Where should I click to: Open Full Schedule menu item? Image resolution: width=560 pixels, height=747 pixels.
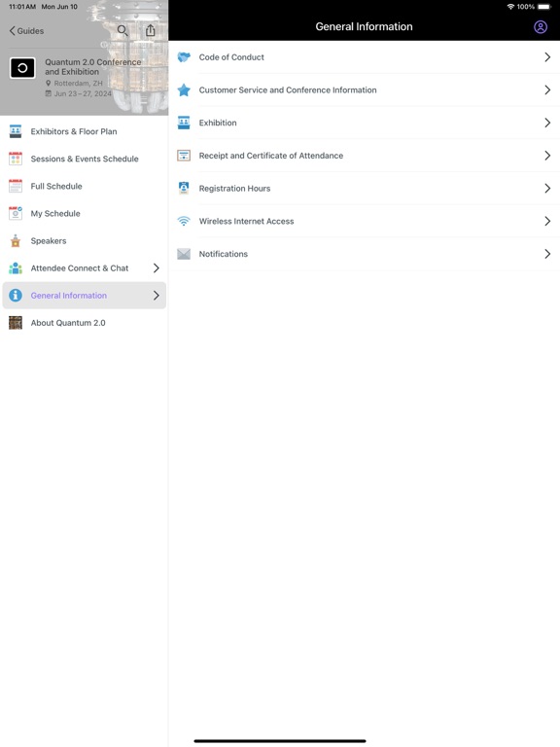pos(85,186)
